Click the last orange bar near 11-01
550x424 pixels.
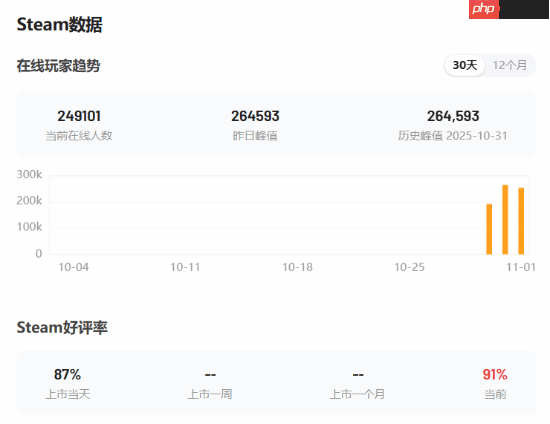(x=521, y=221)
